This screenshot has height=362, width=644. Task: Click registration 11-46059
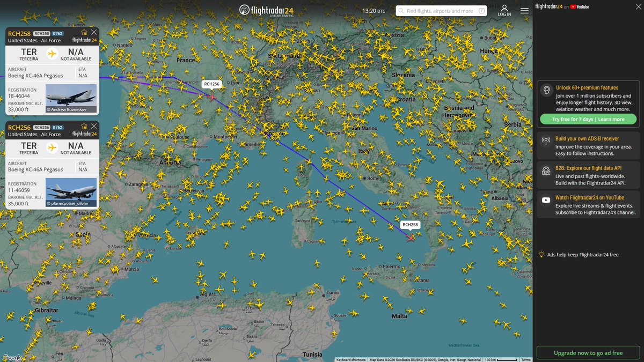[19, 190]
